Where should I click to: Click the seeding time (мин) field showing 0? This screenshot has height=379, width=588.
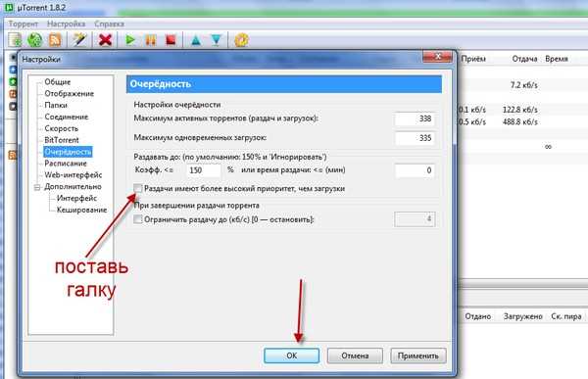coord(415,170)
